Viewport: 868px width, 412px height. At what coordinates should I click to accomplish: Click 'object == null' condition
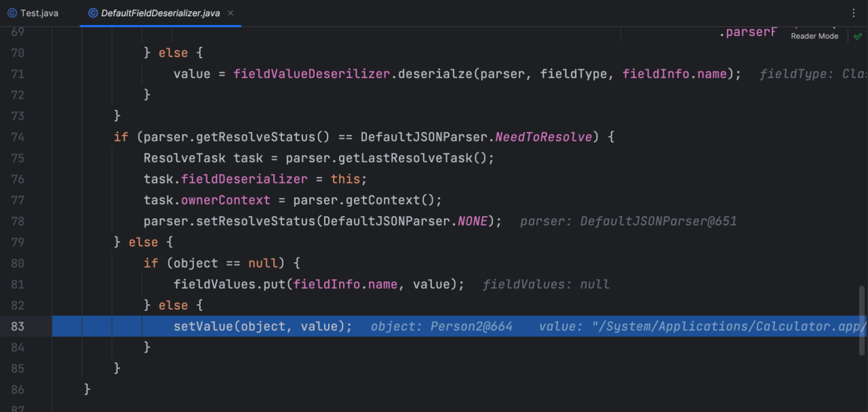226,263
